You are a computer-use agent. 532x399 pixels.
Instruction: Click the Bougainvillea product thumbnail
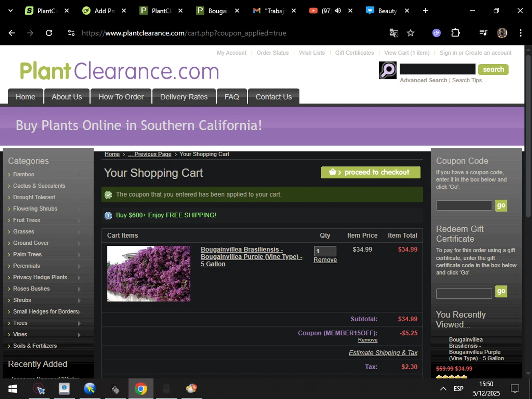click(x=149, y=273)
